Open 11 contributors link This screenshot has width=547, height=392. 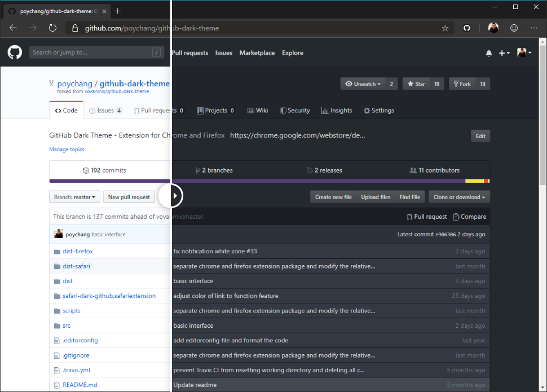[x=435, y=170]
